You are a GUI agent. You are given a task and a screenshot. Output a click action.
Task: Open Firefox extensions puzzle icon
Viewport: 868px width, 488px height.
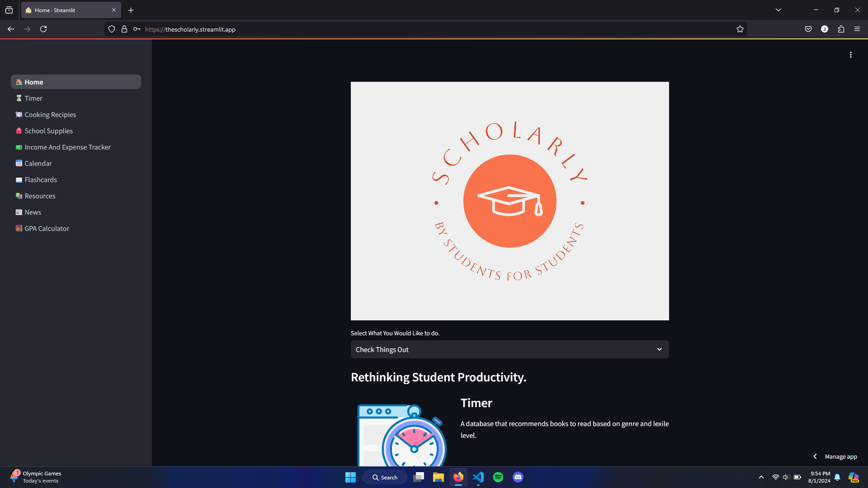point(841,29)
